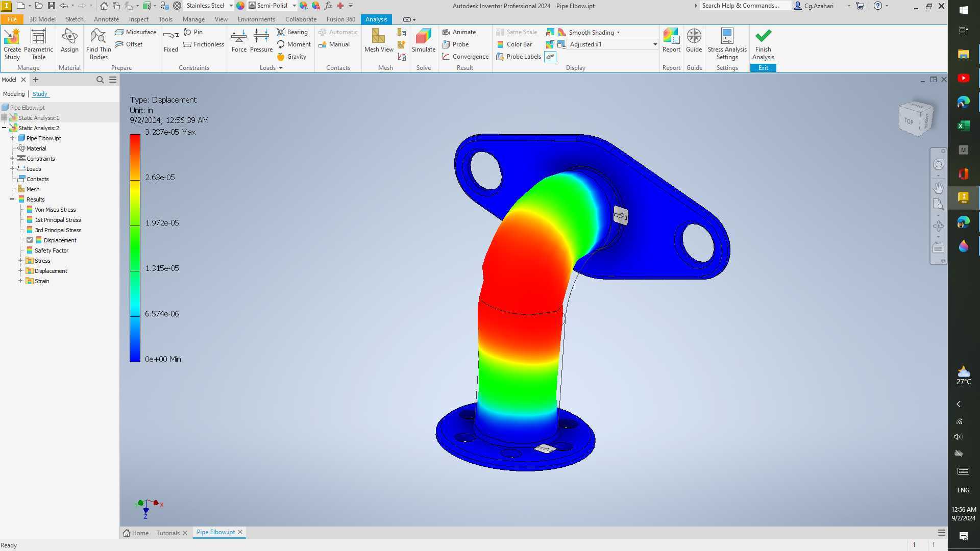Generate the analysis Report
The height and width of the screenshot is (551, 980).
(x=671, y=41)
